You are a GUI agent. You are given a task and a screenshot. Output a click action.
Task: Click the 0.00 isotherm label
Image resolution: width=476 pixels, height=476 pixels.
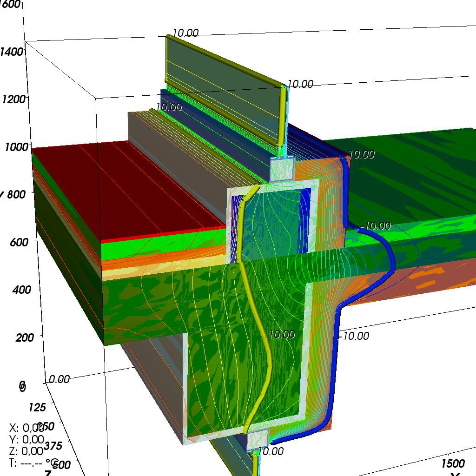click(59, 379)
